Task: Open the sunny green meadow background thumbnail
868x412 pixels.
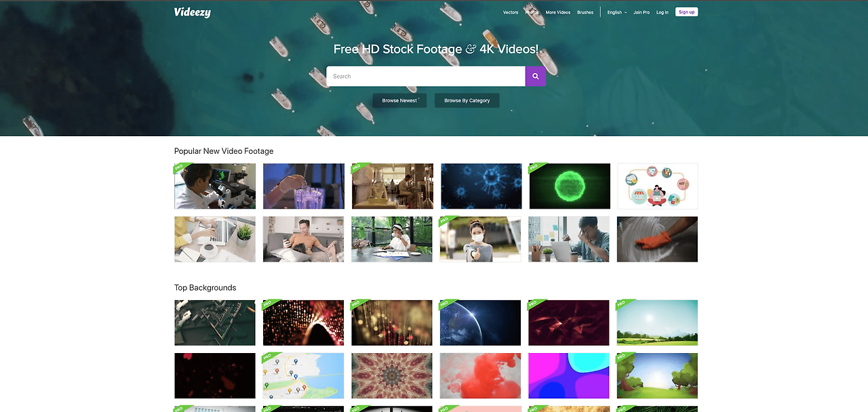Action: tap(658, 323)
